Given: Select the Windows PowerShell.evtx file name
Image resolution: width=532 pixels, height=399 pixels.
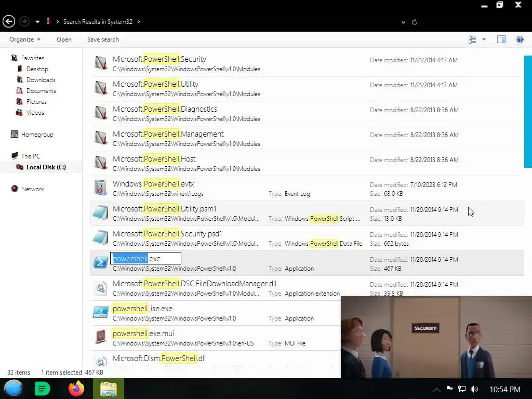Looking at the screenshot, I should pos(153,184).
